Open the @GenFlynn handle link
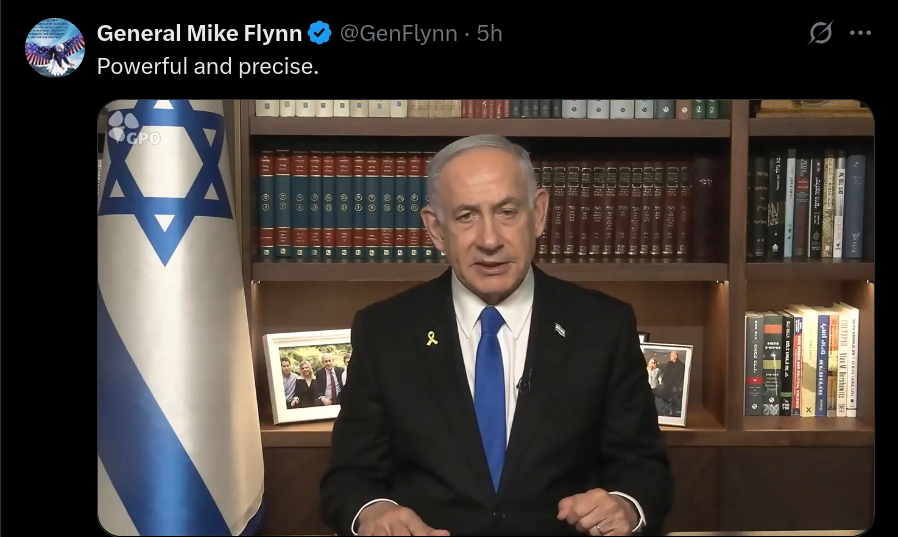This screenshot has width=898, height=537. tap(398, 33)
